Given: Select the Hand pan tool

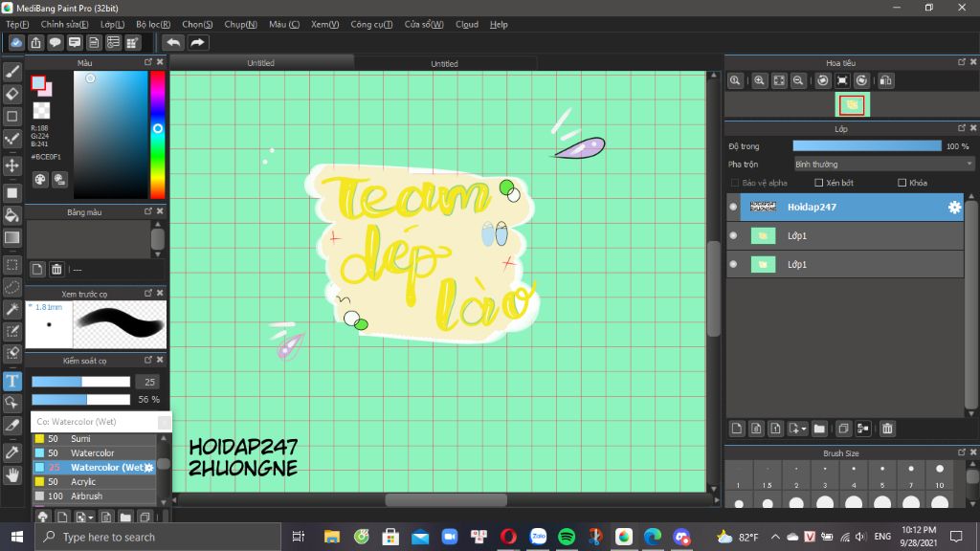Looking at the screenshot, I should tap(12, 474).
